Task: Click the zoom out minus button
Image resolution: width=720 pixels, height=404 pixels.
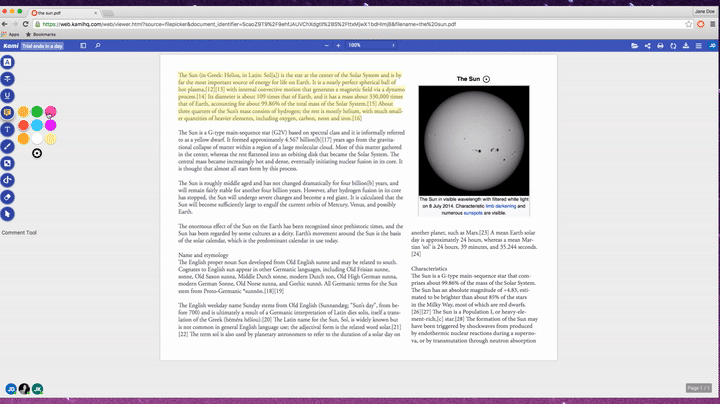Action: 325,45
